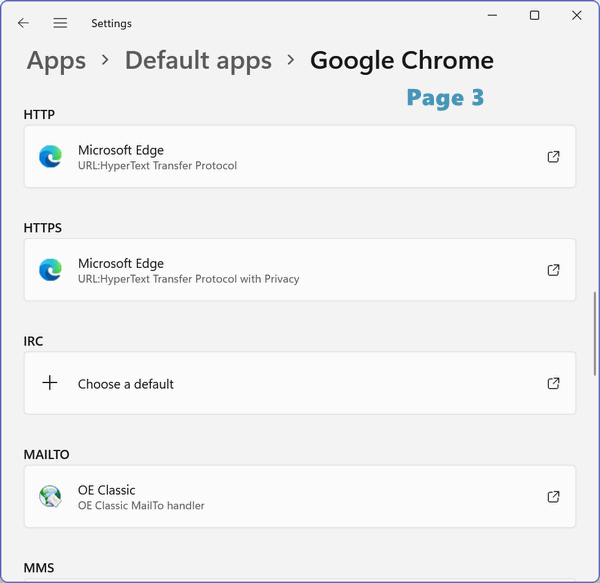Screen dimensions: 600x583
Task: Click the MMS section label
Action: 39,568
